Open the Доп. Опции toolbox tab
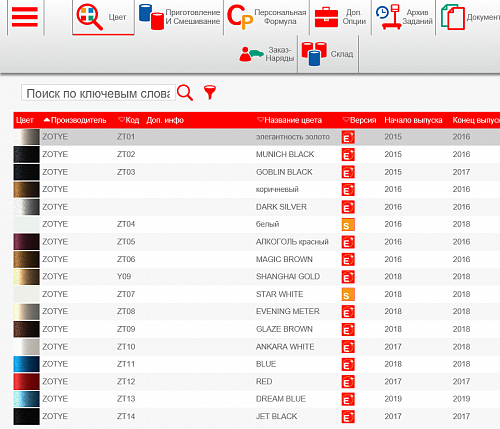The height and width of the screenshot is (429, 500). (340, 17)
